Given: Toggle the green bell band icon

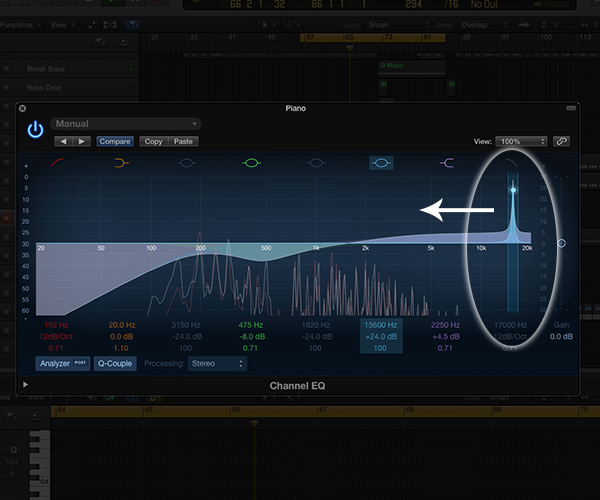Looking at the screenshot, I should (251, 163).
